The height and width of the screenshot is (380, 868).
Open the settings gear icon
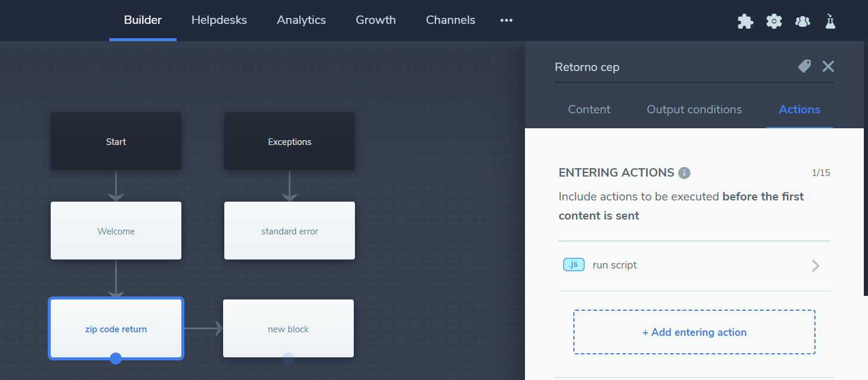(x=774, y=21)
